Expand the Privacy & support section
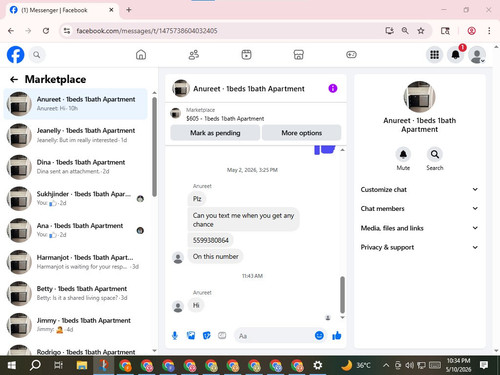 click(x=419, y=247)
